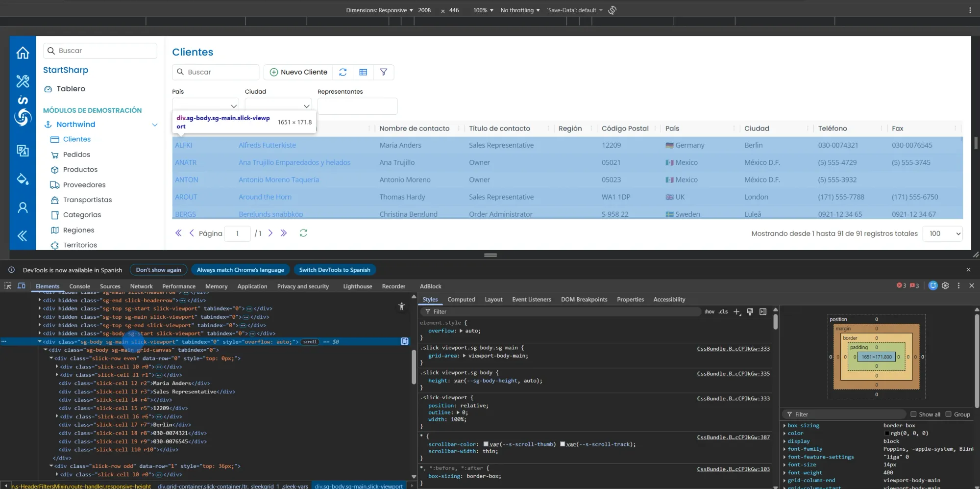Click the Nuevo Cliente button

click(298, 72)
